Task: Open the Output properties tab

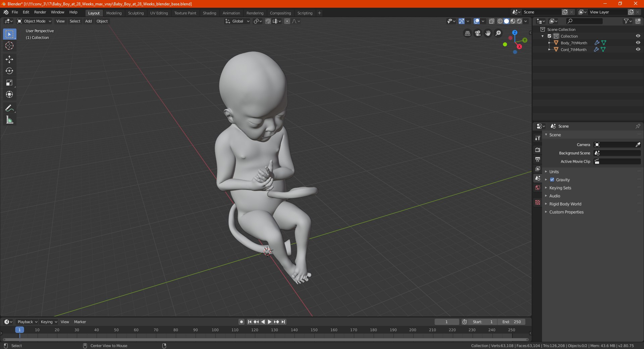Action: (x=538, y=159)
